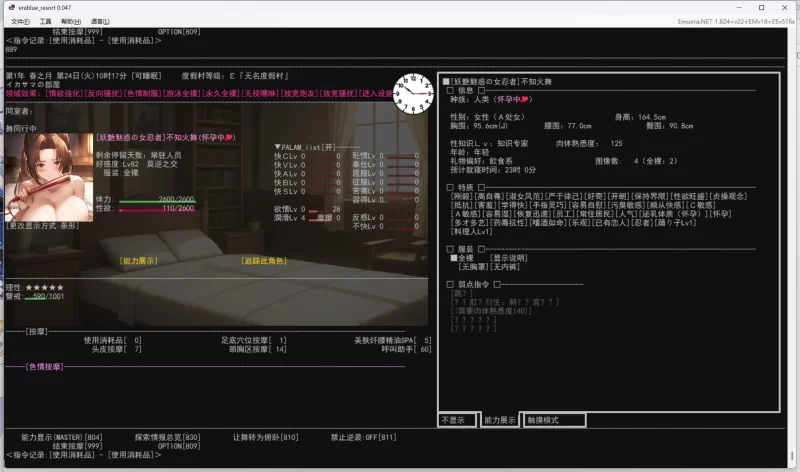Toggle the 服装 section checkbox
Image resolution: width=800 pixels, height=472 pixels.
pos(450,248)
